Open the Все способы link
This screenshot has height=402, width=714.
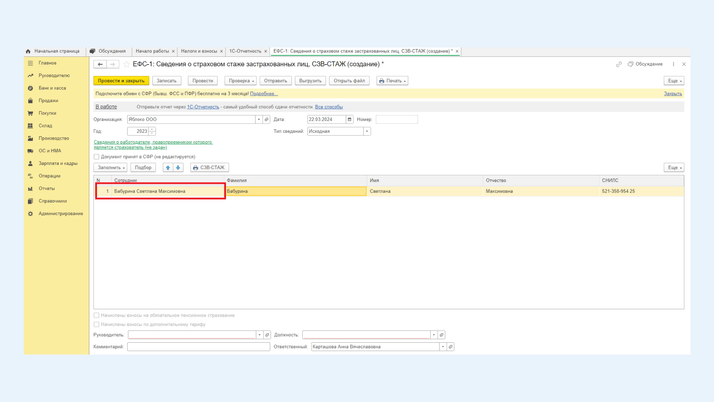coord(329,106)
